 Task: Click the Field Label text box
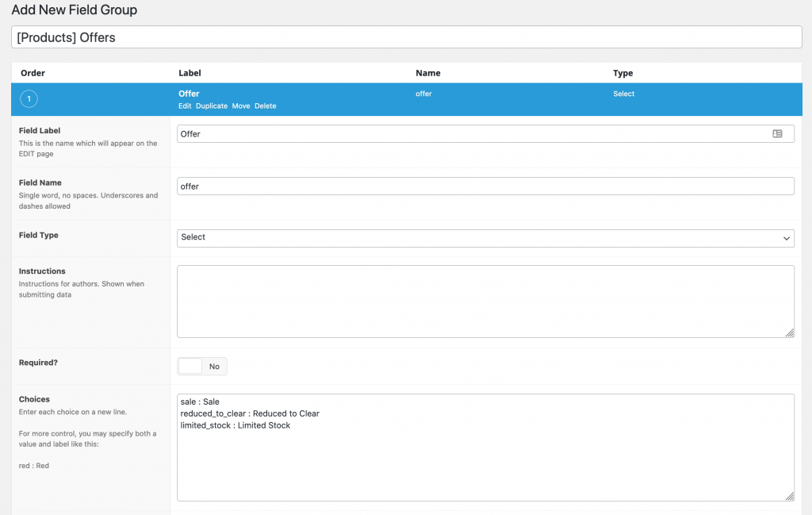(x=472, y=134)
